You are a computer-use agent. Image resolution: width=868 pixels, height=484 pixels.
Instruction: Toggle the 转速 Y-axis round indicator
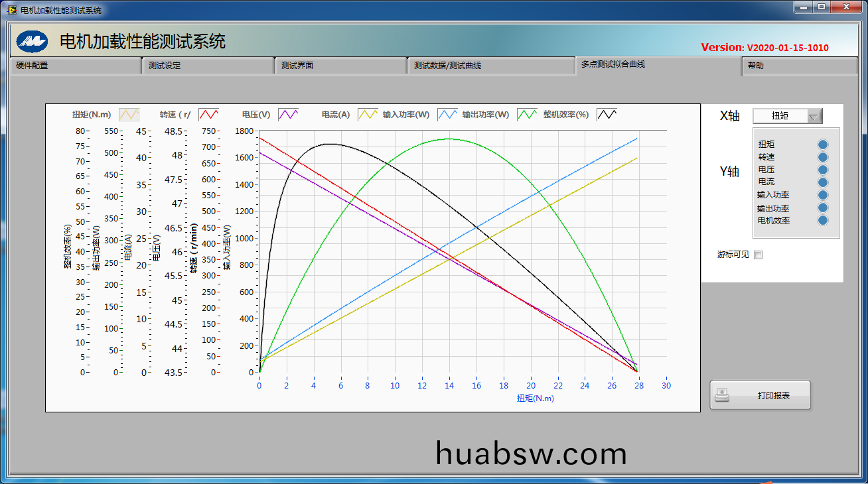[x=823, y=157]
